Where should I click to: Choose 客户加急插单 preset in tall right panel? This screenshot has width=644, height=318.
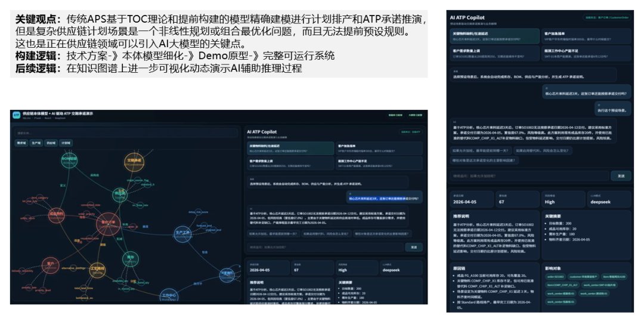tap(587, 36)
